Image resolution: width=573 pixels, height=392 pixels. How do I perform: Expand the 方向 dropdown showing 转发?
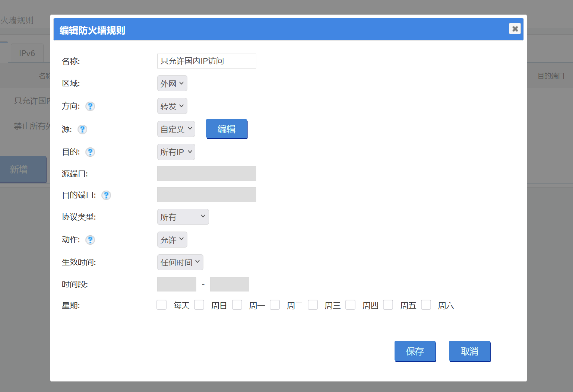pyautogui.click(x=172, y=106)
